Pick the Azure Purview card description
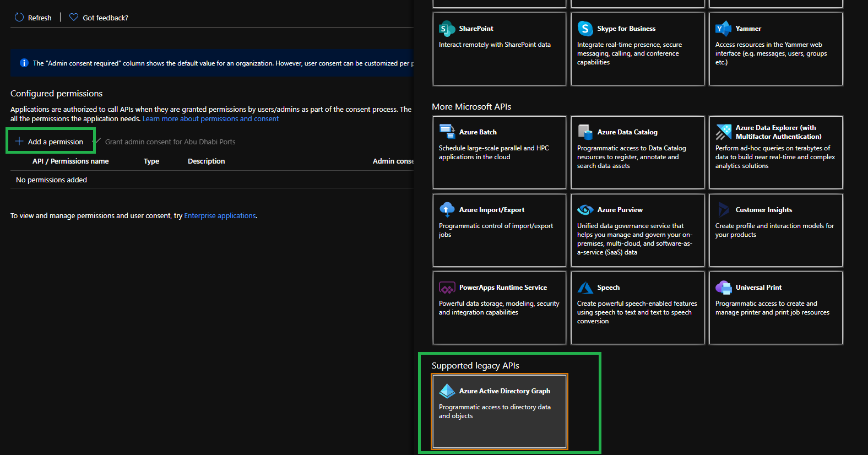868x455 pixels. click(x=634, y=239)
